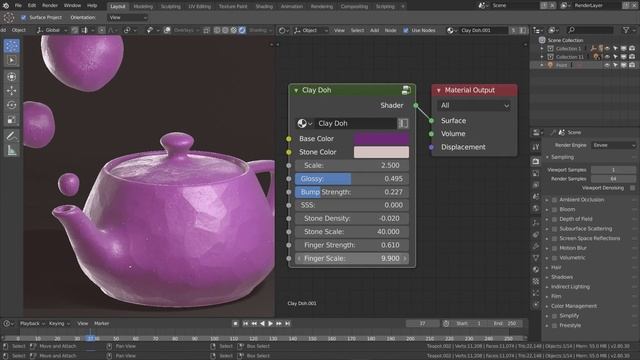Open the Global transform orientation dropdown
This screenshot has height=360, width=640.
click(52, 30)
